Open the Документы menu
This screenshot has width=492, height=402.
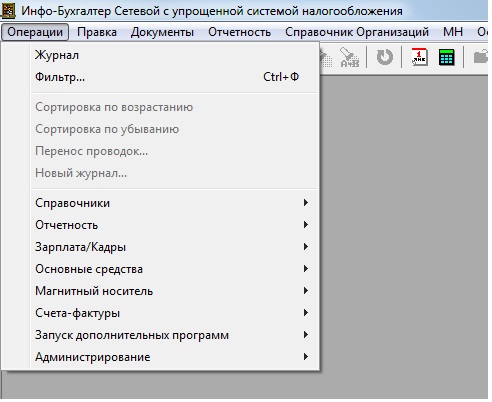[x=162, y=32]
